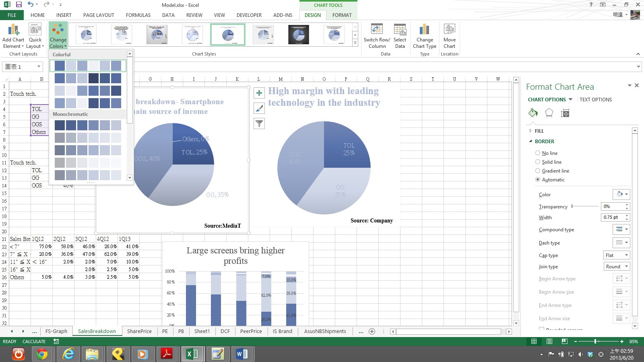Click TEXT OPTIONS in the format pane
Viewport: 644px width, 362px height.
pyautogui.click(x=595, y=100)
